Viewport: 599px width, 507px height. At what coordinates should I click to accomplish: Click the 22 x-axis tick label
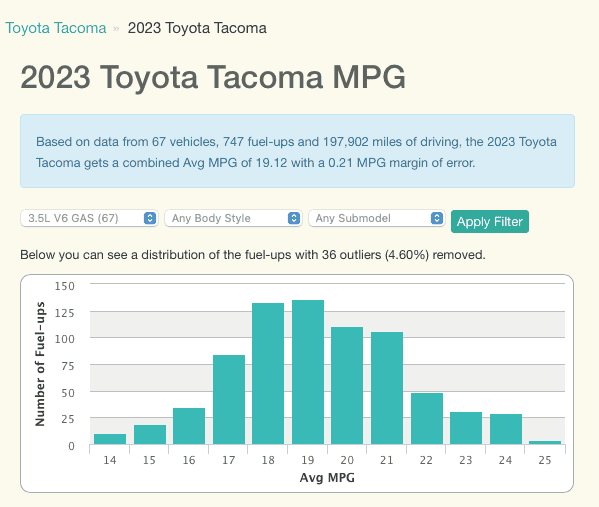click(x=426, y=460)
